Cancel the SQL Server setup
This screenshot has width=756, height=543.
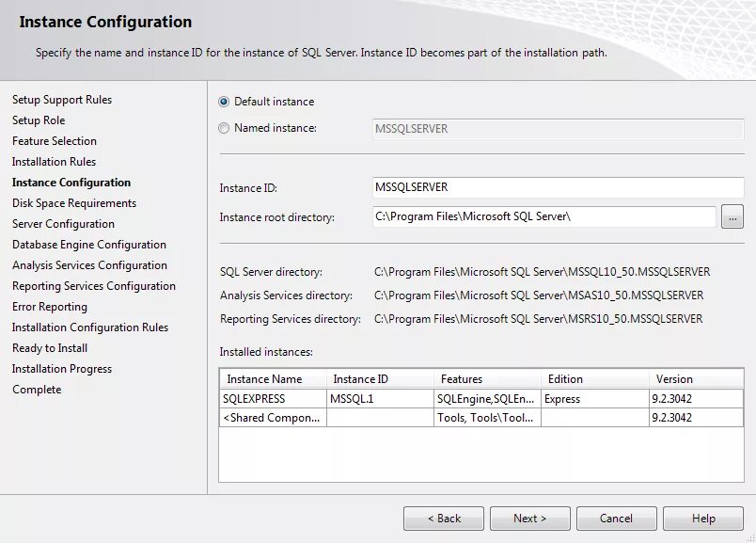point(616,519)
